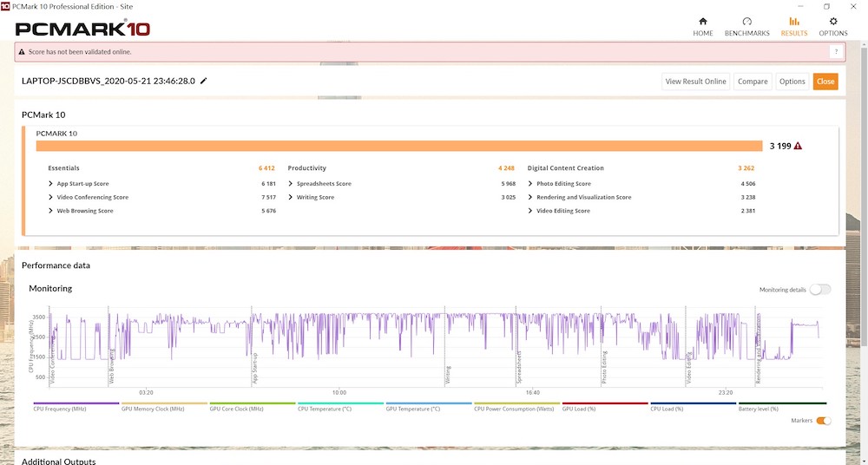Select the Results bar chart icon

tap(793, 22)
